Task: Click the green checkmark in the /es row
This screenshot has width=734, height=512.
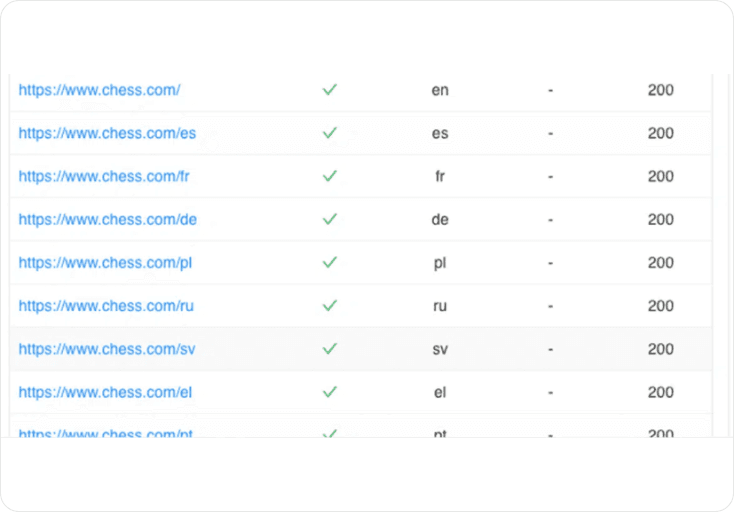Action: [330, 132]
